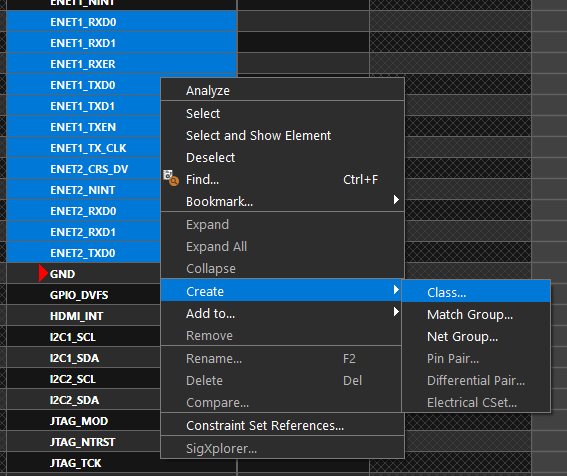Select the ENET1_RXD0 net row
This screenshot has height=476, width=567.
pyautogui.click(x=122, y=22)
